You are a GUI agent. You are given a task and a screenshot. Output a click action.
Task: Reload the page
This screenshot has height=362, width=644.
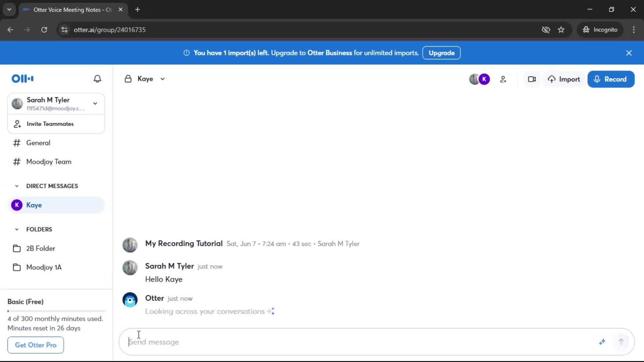point(44,30)
